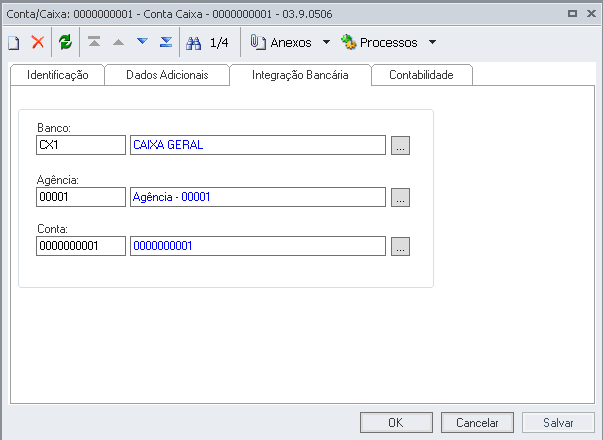Click the CAIXA GERAL description field
The image size is (603, 440).
pos(258,145)
